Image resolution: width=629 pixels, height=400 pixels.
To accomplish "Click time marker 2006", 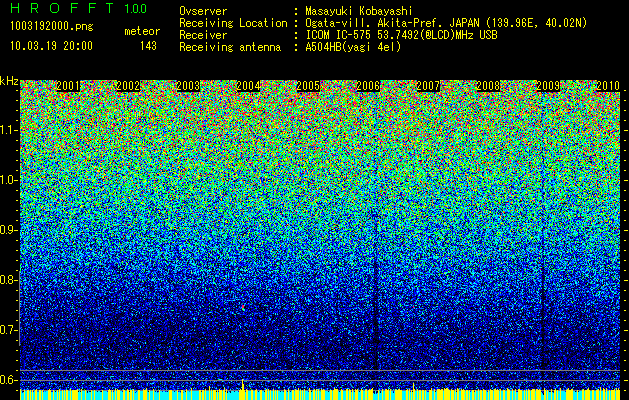I will [368, 86].
